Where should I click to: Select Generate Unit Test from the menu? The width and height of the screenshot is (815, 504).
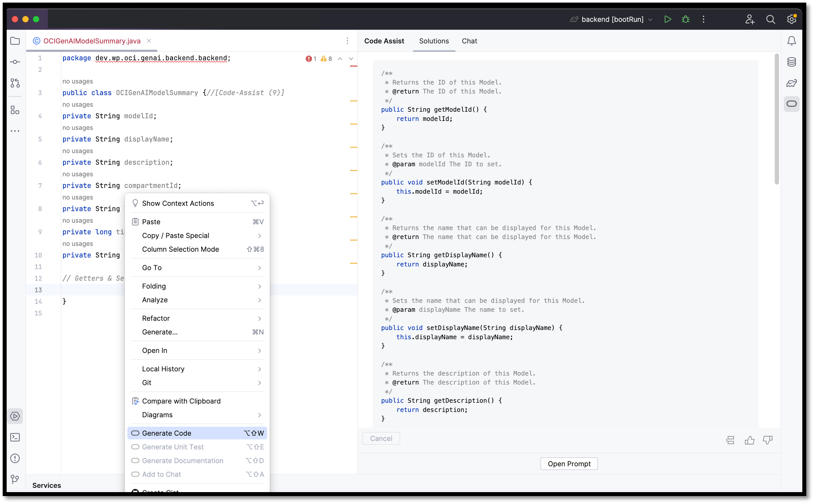click(x=173, y=447)
